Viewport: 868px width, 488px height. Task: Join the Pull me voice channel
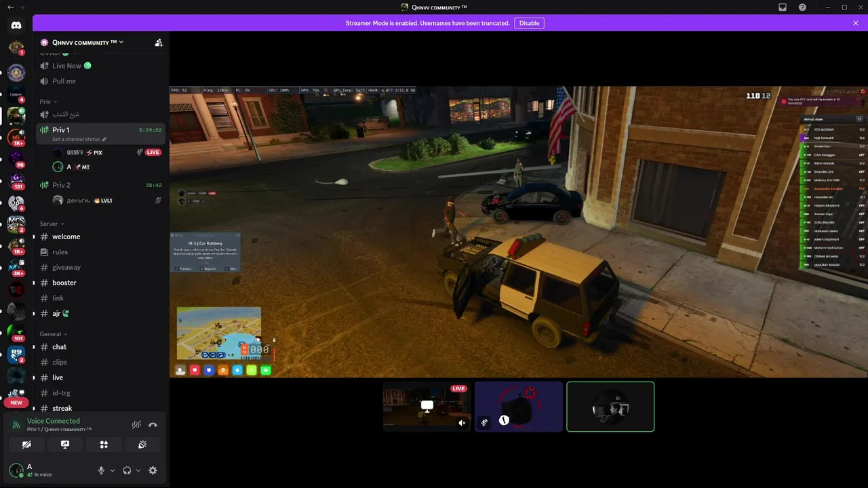pyautogui.click(x=100, y=81)
